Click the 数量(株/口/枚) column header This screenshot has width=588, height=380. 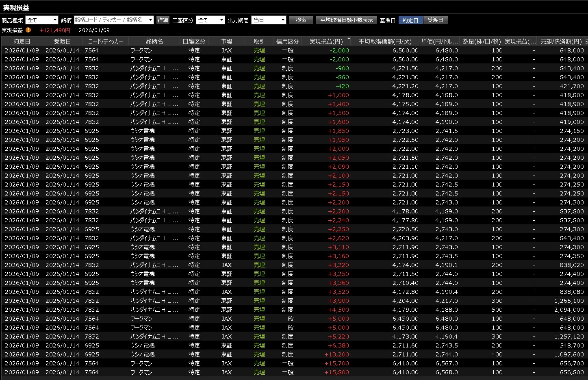482,41
